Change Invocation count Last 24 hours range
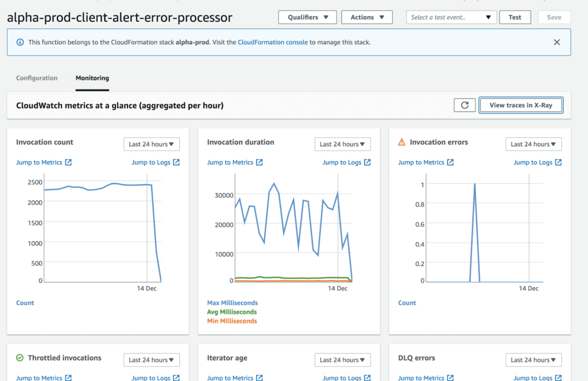This screenshot has width=588, height=381. 152,144
